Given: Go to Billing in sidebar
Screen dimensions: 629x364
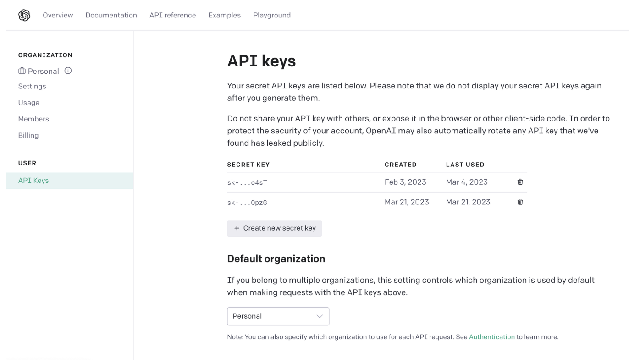Looking at the screenshot, I should 28,135.
